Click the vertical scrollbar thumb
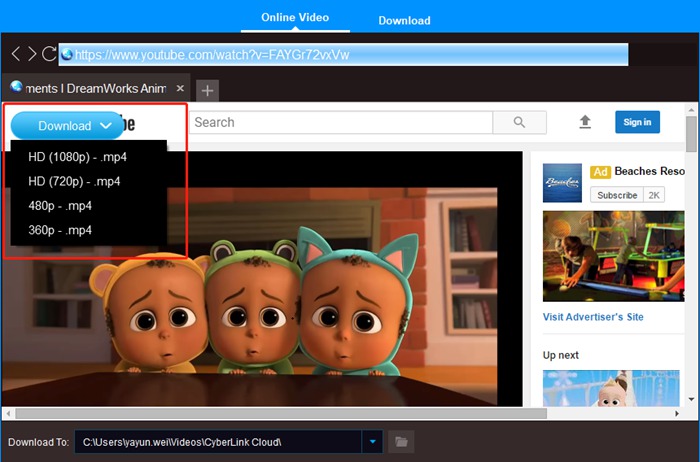The width and height of the screenshot is (700, 462). [691, 134]
